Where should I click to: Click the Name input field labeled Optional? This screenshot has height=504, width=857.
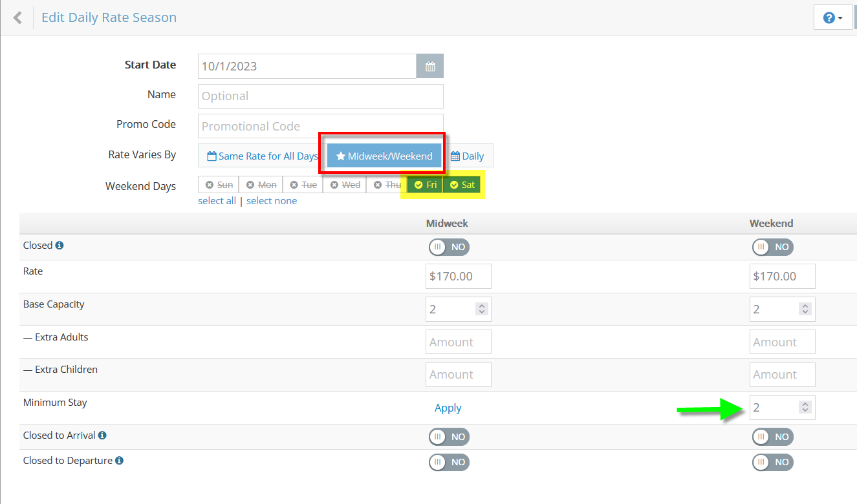point(320,96)
